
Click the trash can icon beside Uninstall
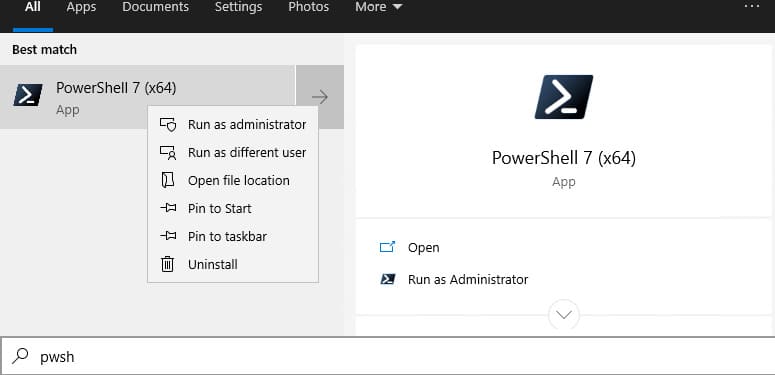(x=168, y=264)
